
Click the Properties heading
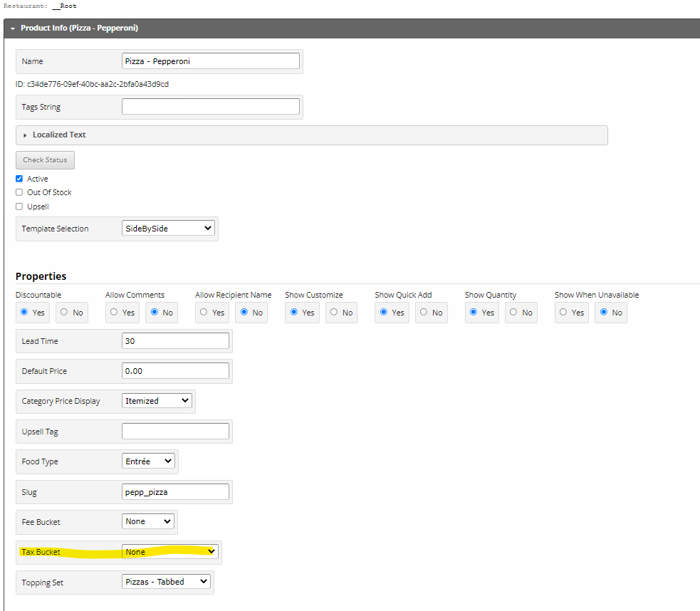tap(41, 276)
